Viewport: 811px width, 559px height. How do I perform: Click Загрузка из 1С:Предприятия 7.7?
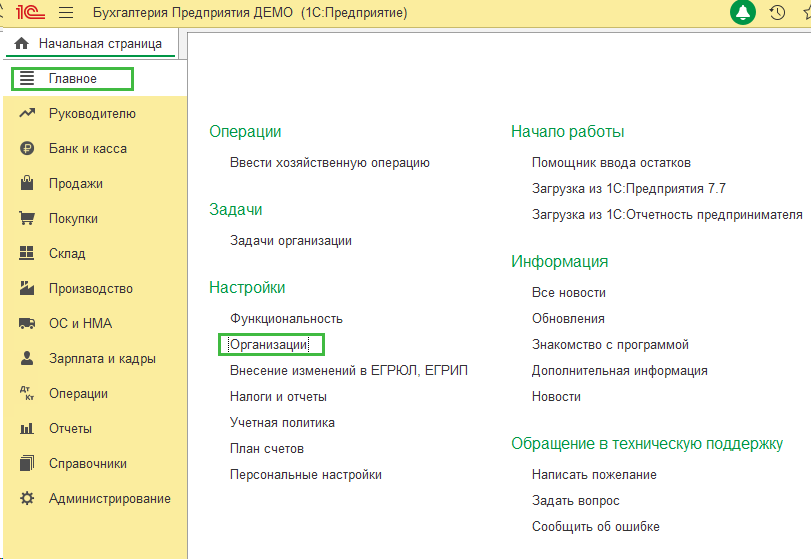(x=628, y=189)
